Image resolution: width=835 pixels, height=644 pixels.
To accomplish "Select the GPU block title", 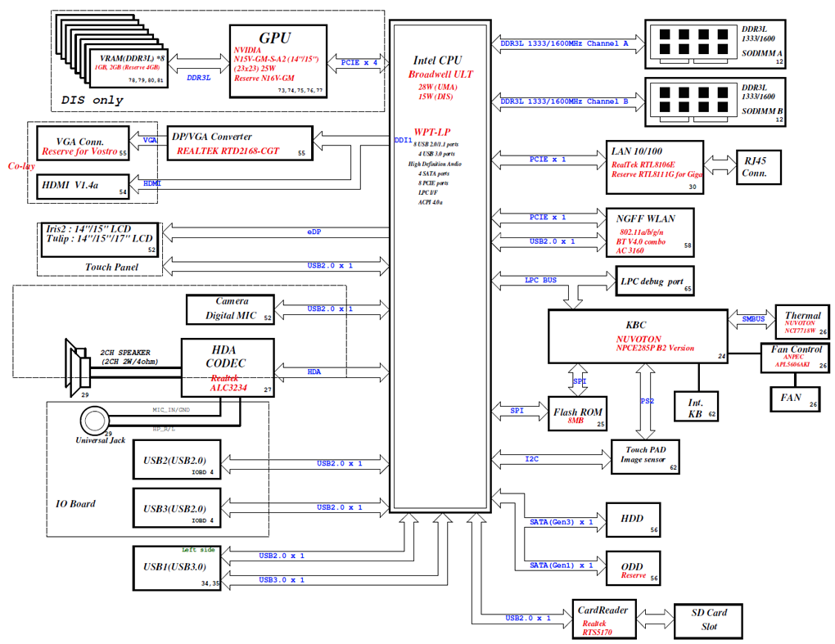I will [275, 38].
